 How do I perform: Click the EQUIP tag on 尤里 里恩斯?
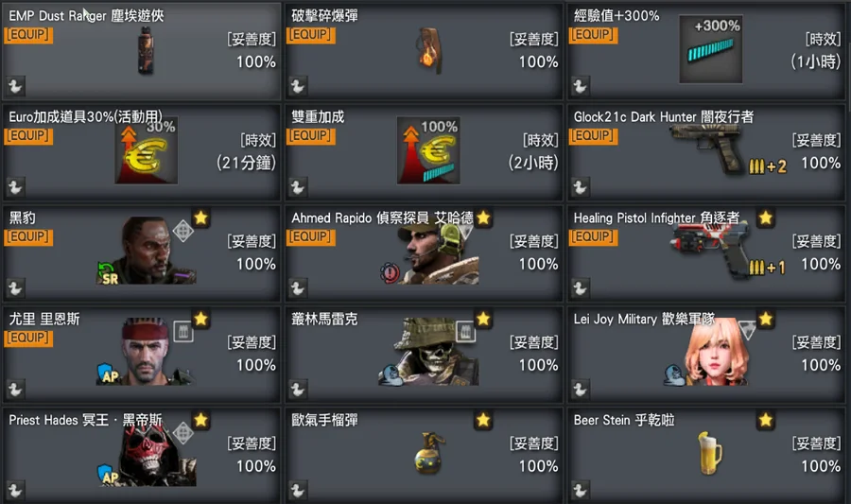point(28,338)
